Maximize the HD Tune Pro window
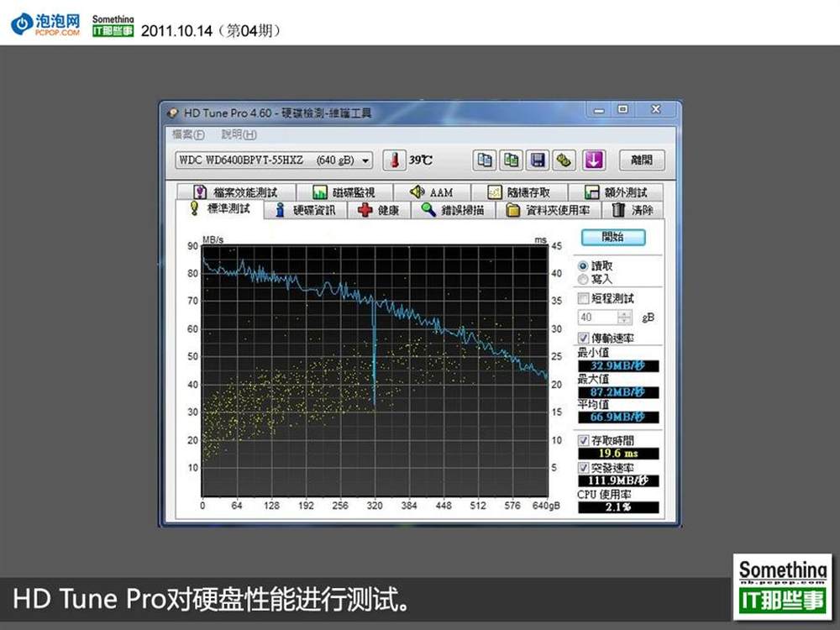This screenshot has width=840, height=630. 622,110
